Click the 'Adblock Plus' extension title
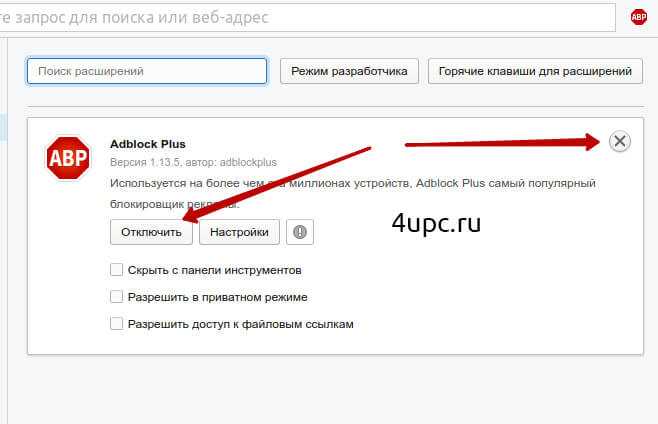The height and width of the screenshot is (424, 658). click(x=148, y=144)
